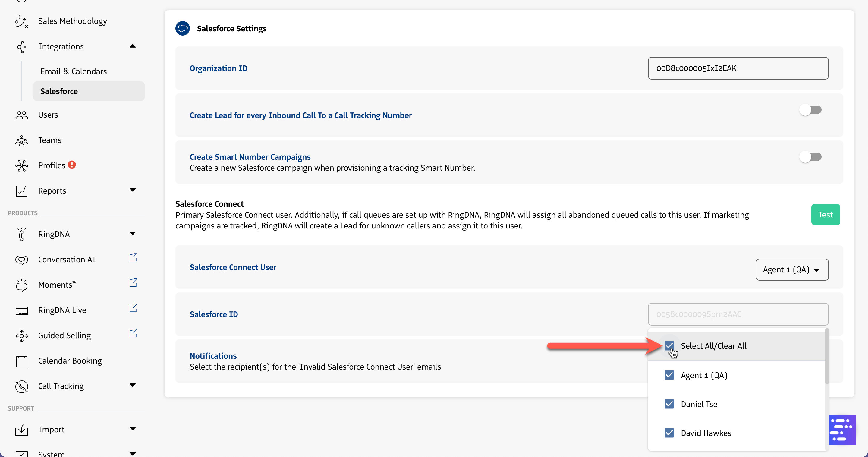The image size is (868, 457).
Task: Click the Profiles red alert badge
Action: coord(72,165)
